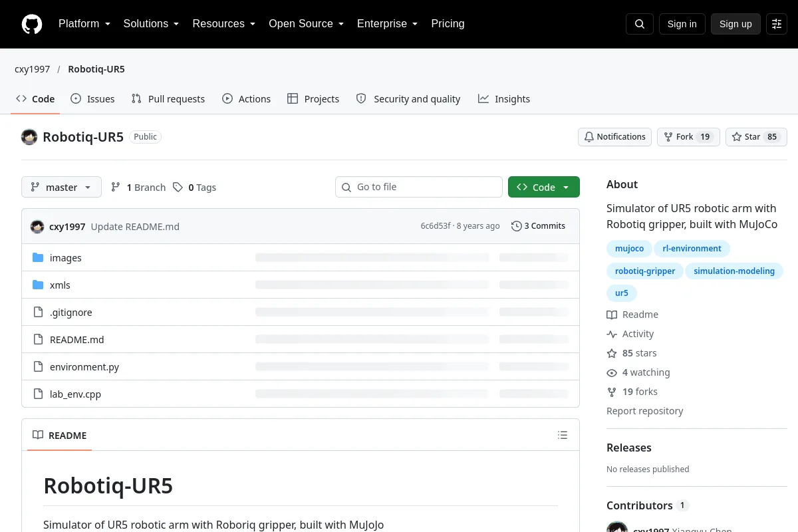Select the ur5 topic tag
This screenshot has height=532, width=798.
[x=622, y=293]
